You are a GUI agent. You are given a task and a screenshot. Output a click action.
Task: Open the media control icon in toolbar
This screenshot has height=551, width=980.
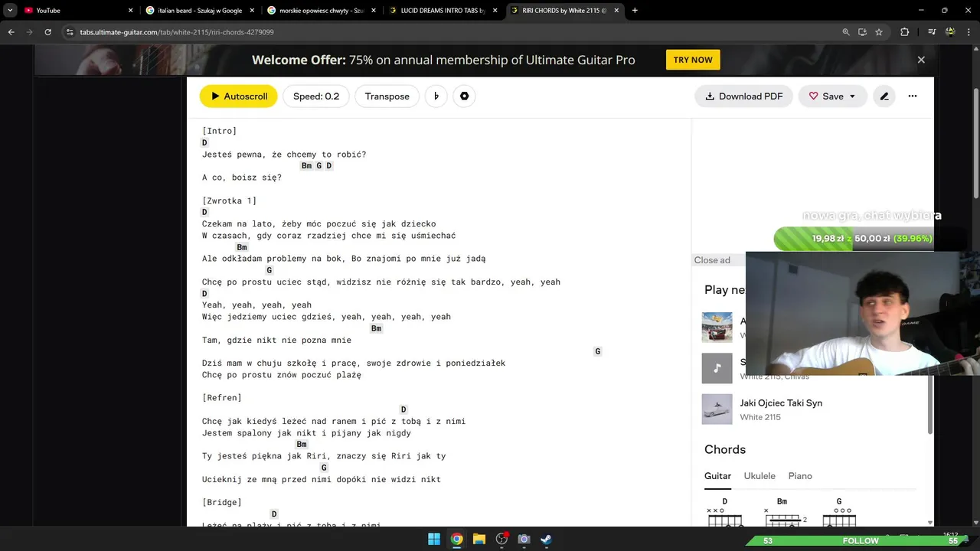[x=932, y=32]
